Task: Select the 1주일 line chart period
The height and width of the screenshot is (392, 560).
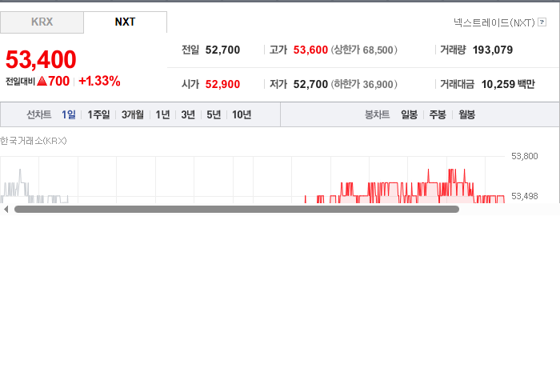Action: coord(98,114)
